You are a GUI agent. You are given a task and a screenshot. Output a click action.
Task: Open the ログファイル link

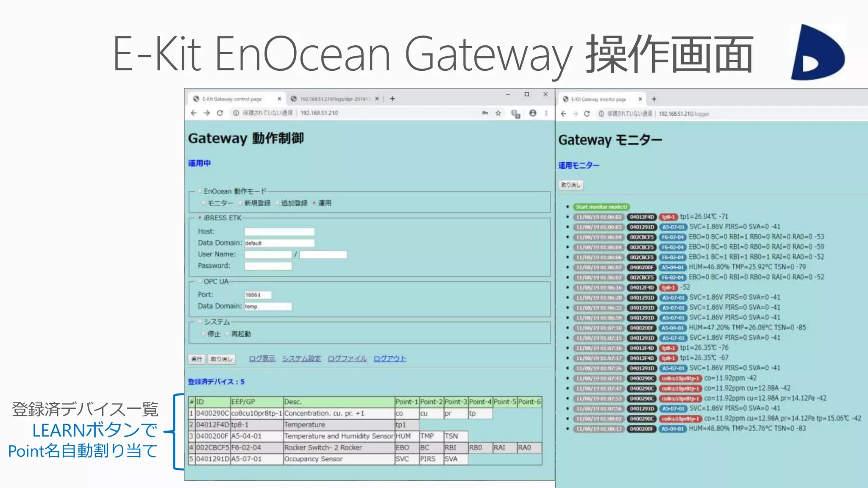click(x=348, y=359)
